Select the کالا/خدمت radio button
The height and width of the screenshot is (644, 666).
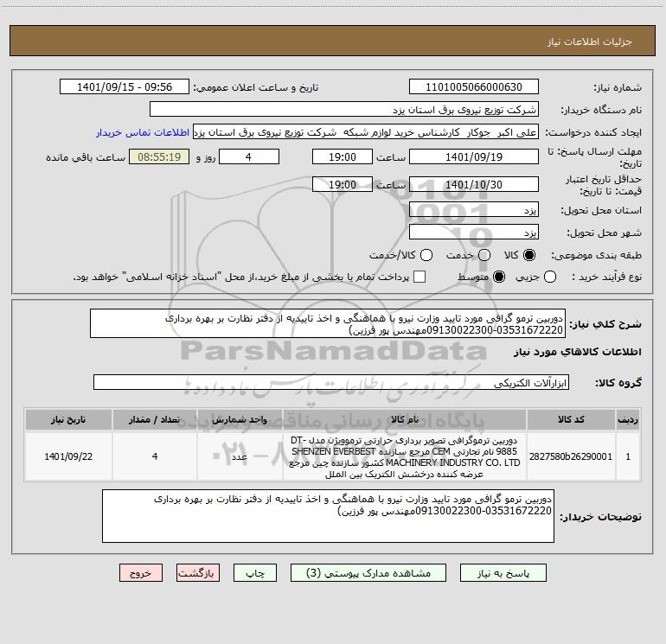(426, 255)
